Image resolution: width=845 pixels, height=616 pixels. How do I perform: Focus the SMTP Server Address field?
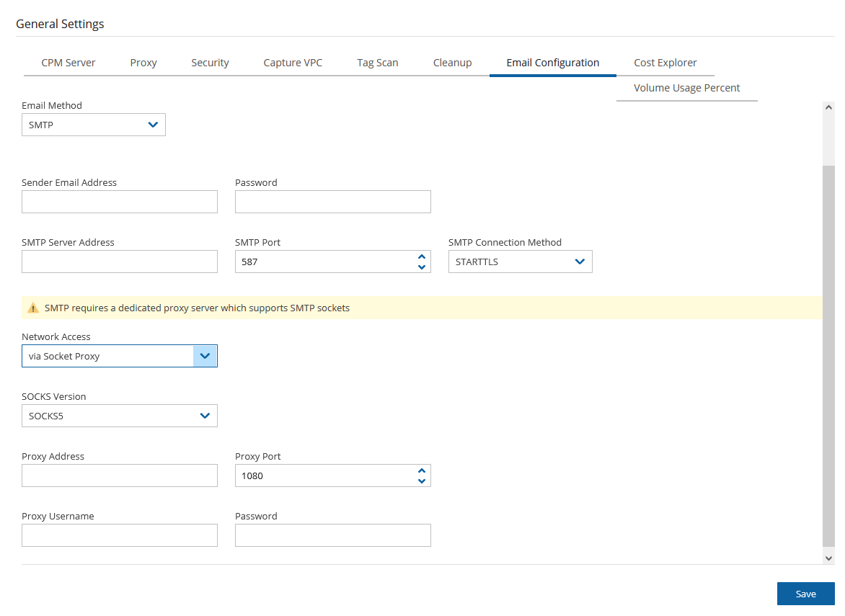pyautogui.click(x=120, y=262)
